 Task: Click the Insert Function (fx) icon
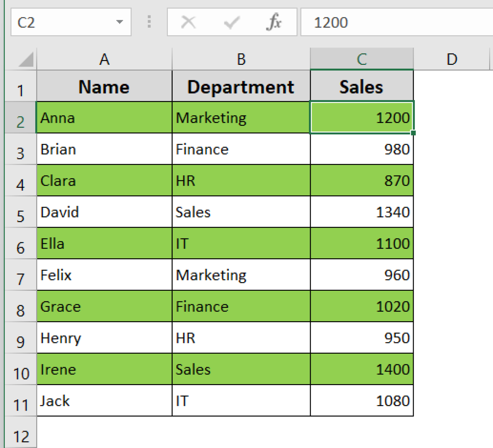click(x=274, y=22)
